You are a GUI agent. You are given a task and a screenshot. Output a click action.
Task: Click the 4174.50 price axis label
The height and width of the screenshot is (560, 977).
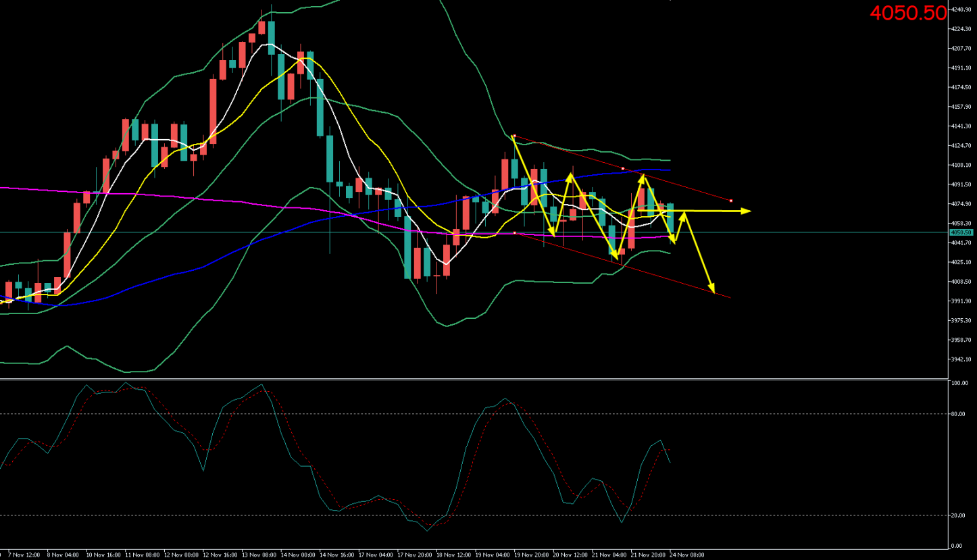(960, 87)
